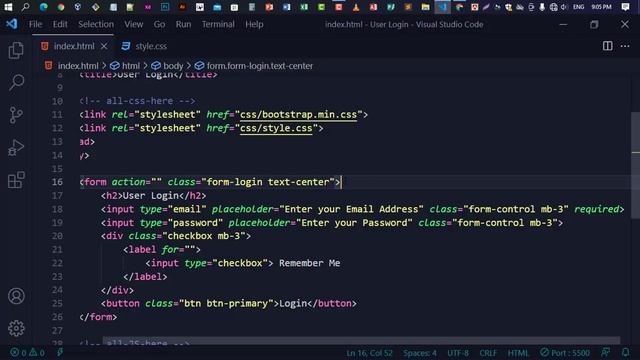The height and width of the screenshot is (360, 640).
Task: Change file encoding via UTF-8
Action: [458, 353]
